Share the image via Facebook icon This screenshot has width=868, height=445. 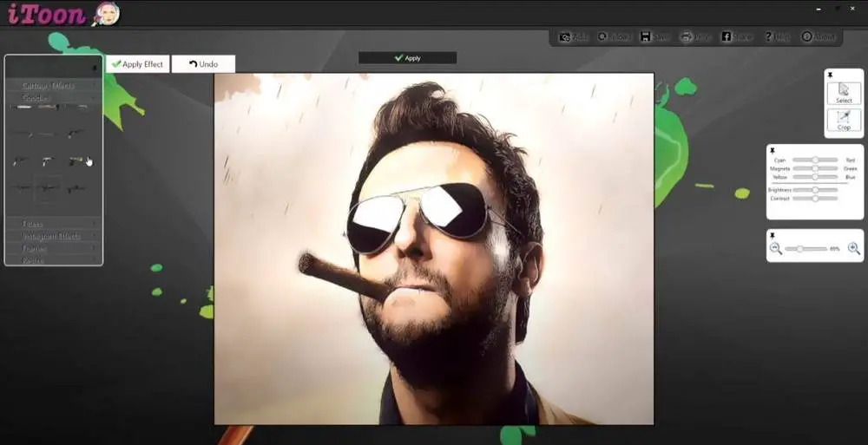(x=727, y=37)
